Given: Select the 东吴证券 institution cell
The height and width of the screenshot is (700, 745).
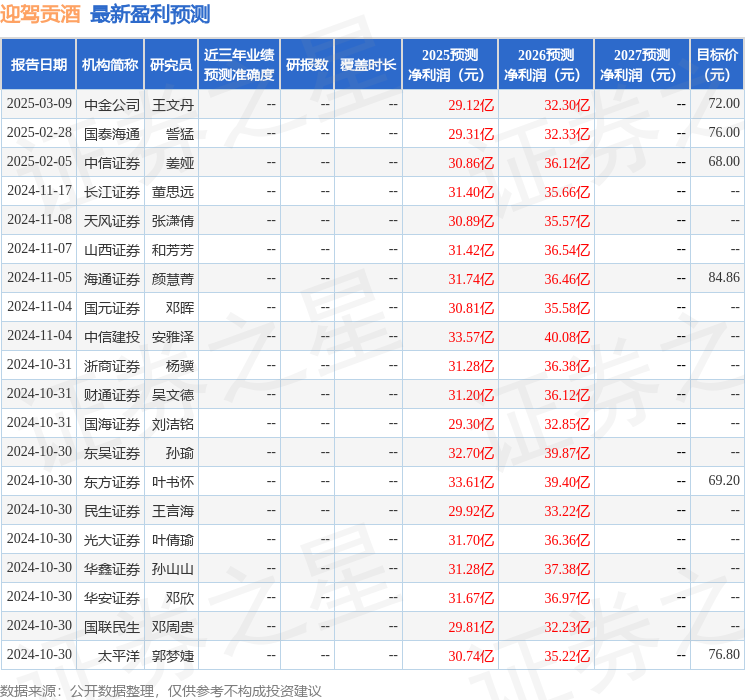Looking at the screenshot, I should coord(112,452).
